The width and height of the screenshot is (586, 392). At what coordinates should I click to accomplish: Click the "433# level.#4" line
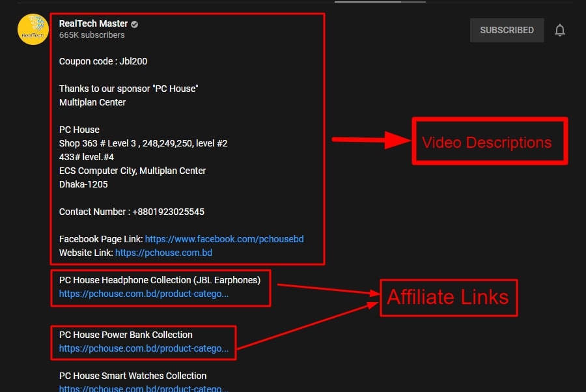tap(87, 157)
